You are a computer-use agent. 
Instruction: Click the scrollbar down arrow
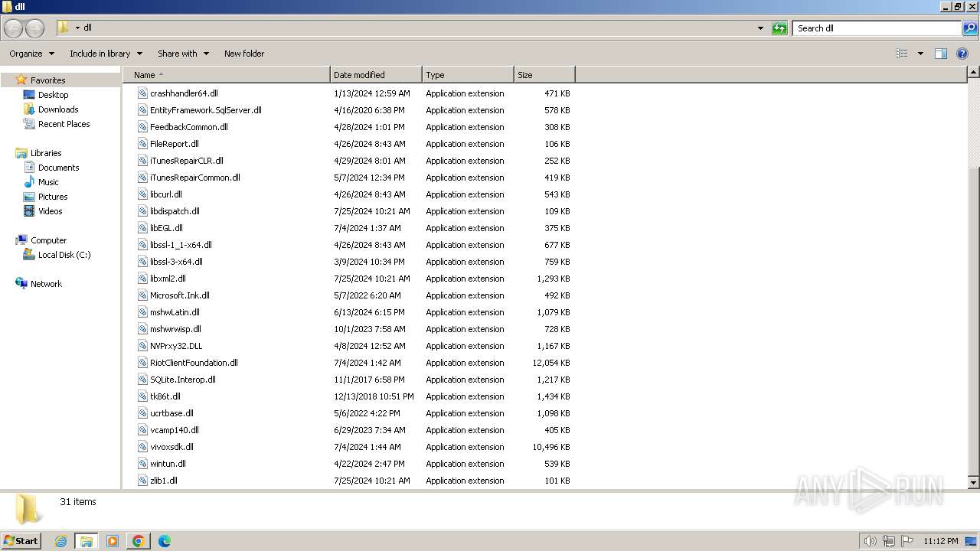973,482
